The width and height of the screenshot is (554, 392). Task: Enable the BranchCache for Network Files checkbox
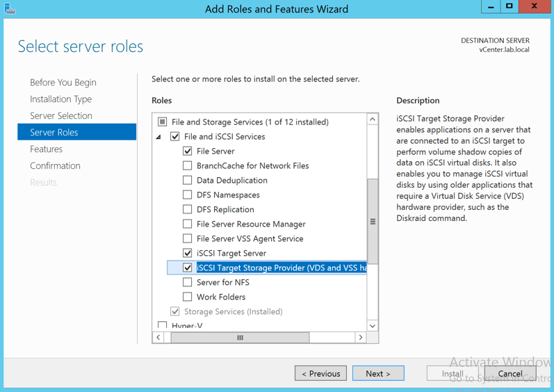pyautogui.click(x=187, y=165)
